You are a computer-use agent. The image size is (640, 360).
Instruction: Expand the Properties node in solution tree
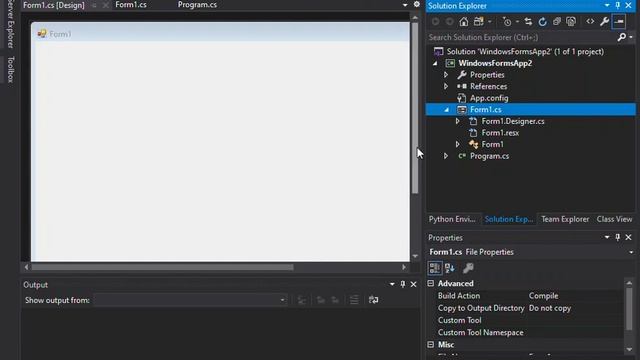pos(446,75)
